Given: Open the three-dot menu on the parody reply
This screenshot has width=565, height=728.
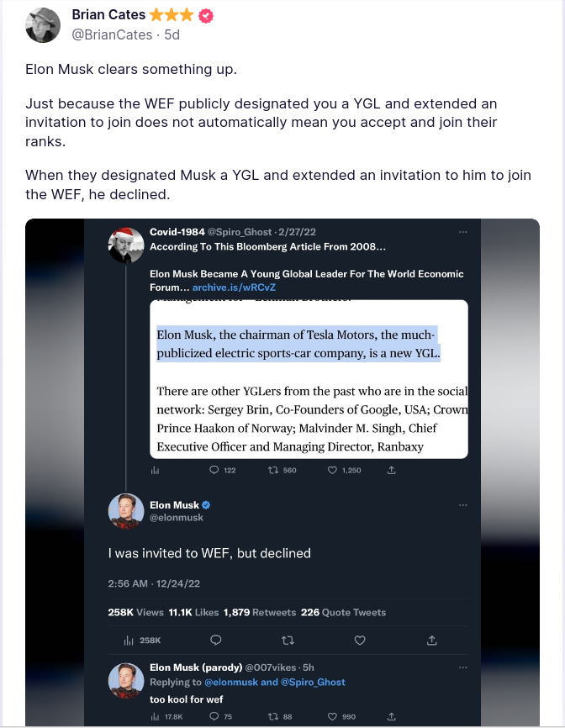Looking at the screenshot, I should tap(463, 667).
